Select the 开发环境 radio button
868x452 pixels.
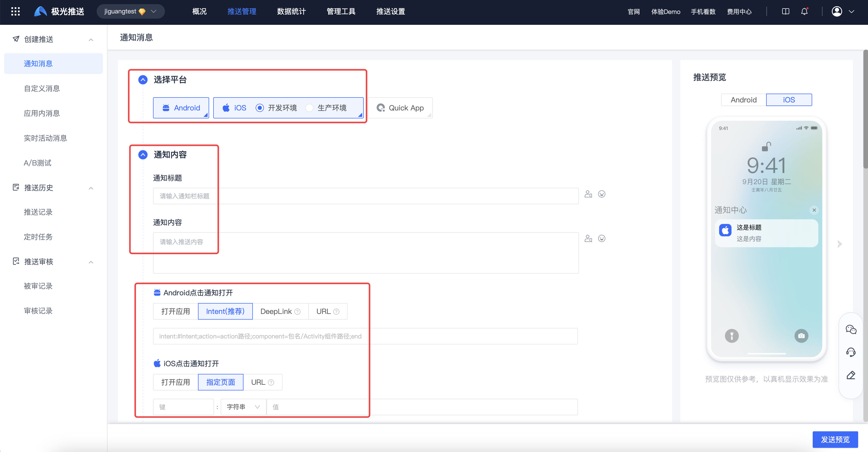point(260,108)
